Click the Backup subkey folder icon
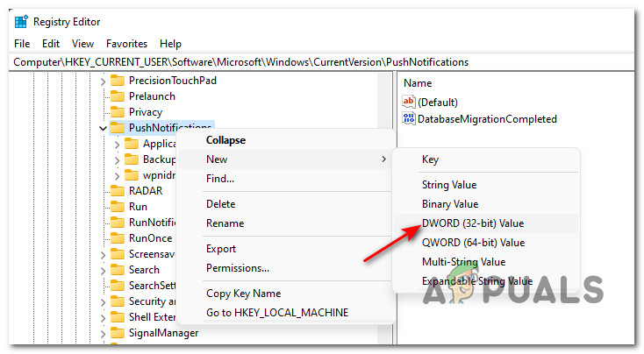The height and width of the screenshot is (354, 644). (x=132, y=159)
